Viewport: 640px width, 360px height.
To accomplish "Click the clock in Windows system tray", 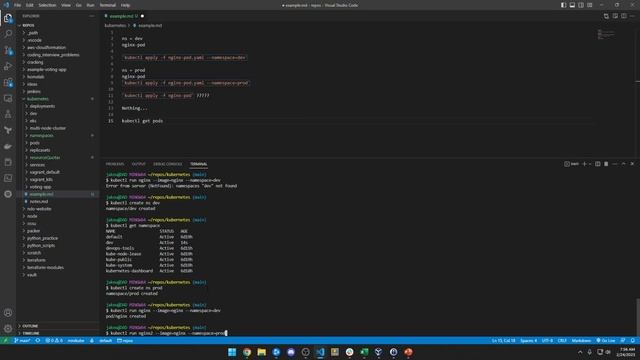I will [x=627, y=352].
